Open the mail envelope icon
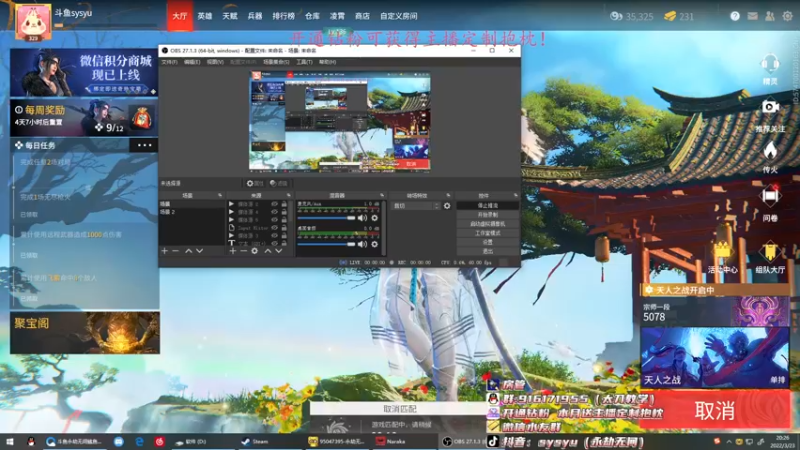This screenshot has width=800, height=450. (753, 16)
